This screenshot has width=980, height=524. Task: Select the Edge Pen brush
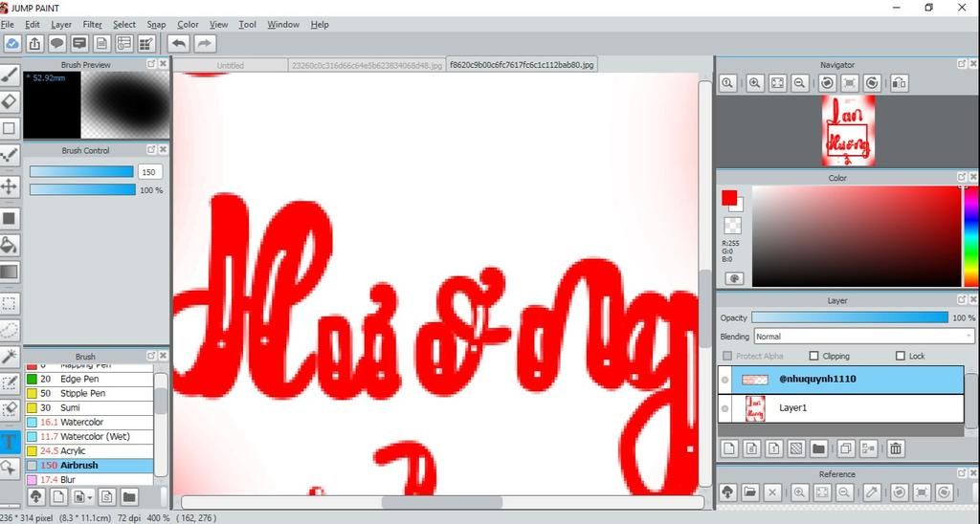coord(89,379)
